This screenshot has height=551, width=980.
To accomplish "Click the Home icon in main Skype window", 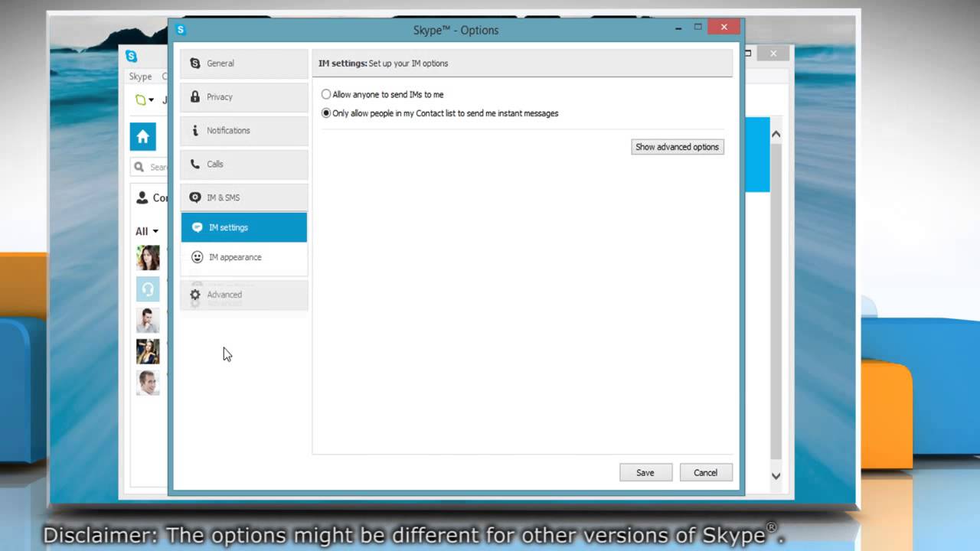I will coord(143,137).
